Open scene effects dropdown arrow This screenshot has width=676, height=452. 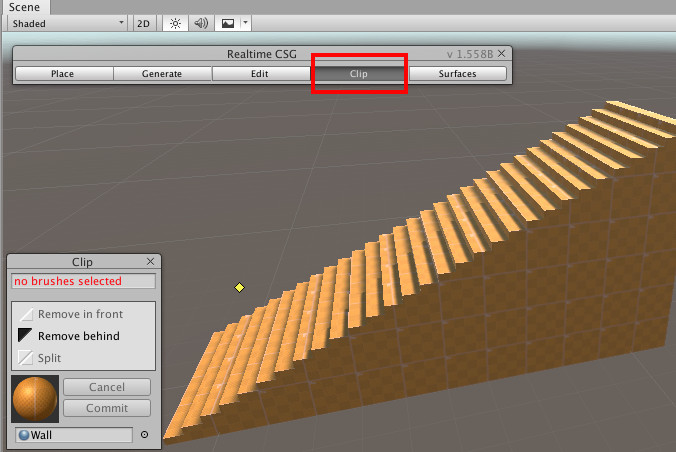coord(245,23)
